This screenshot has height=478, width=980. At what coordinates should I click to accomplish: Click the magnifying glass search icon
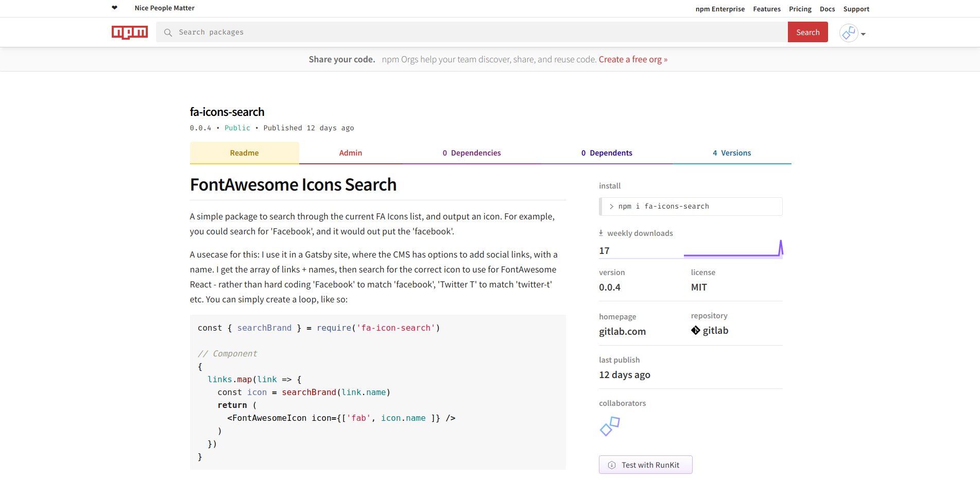pyautogui.click(x=168, y=32)
